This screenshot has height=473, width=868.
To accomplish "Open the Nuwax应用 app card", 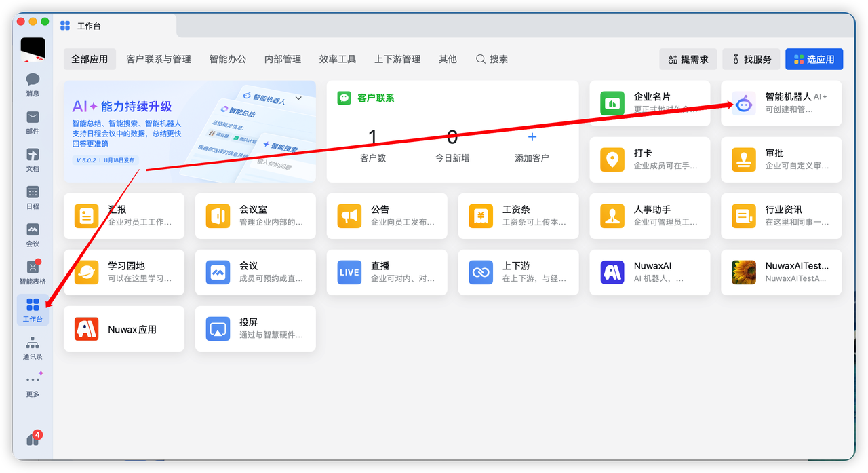I will click(124, 328).
